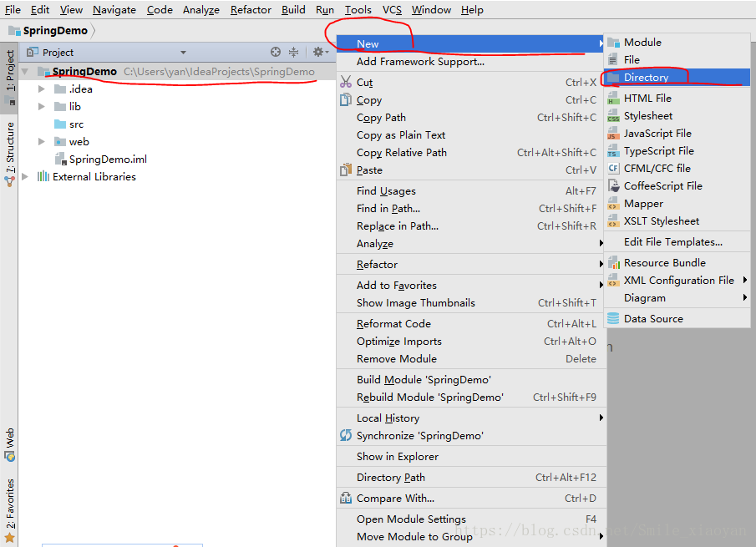Click the External Libraries bars icon
756x547 pixels.
43,176
